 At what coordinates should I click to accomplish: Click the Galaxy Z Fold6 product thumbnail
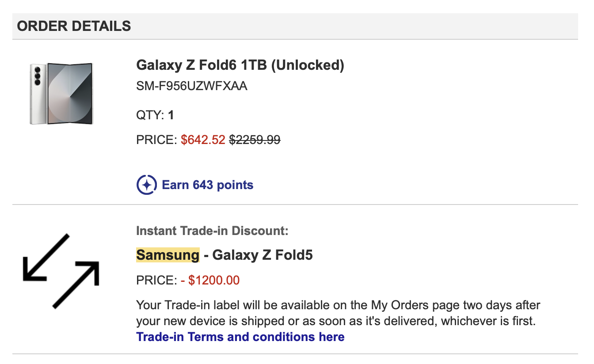(61, 94)
